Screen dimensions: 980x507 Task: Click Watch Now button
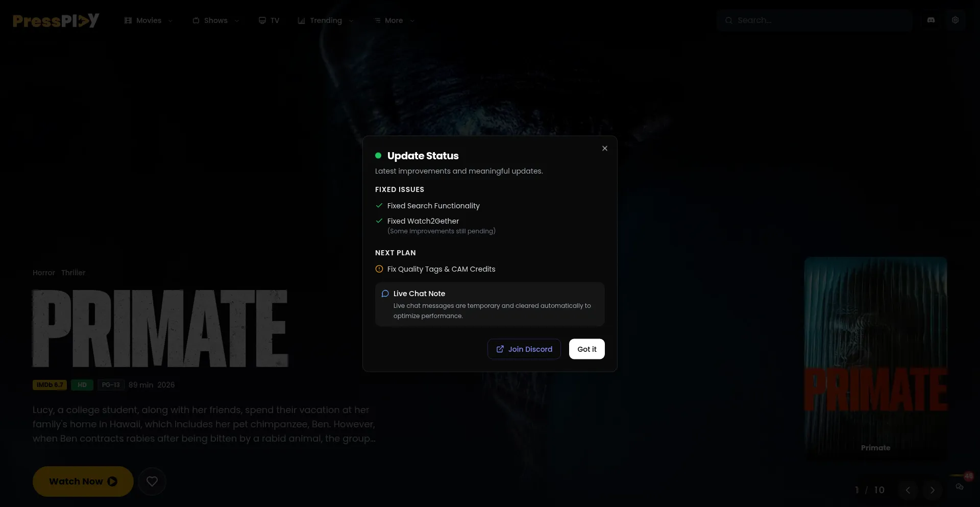[83, 481]
